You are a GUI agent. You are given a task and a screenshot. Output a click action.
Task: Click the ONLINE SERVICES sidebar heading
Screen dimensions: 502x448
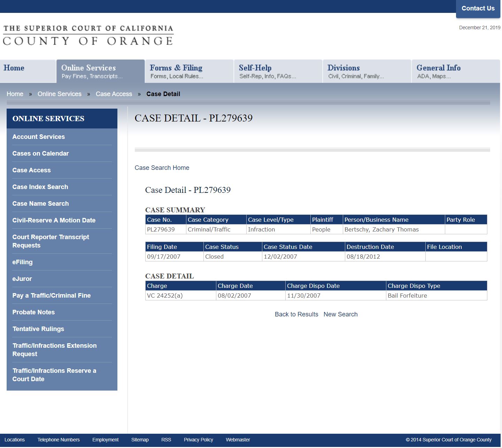[48, 119]
